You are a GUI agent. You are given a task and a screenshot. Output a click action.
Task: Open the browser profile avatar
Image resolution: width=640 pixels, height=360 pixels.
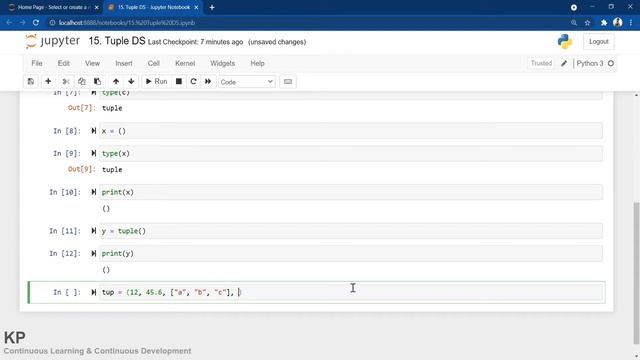618,22
